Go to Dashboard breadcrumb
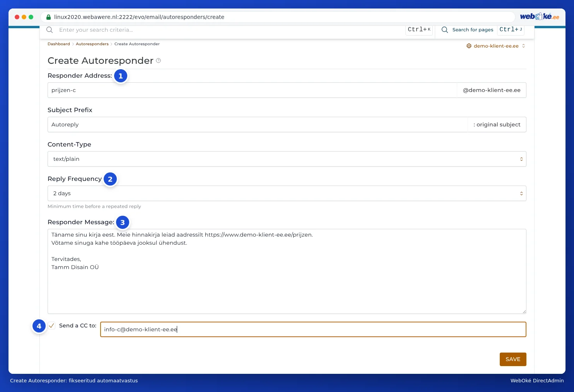The width and height of the screenshot is (574, 392). (x=59, y=44)
